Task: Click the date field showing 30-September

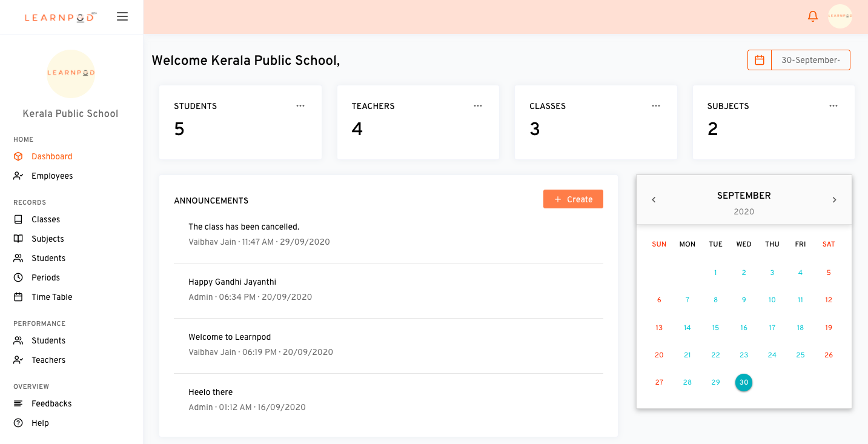Action: (810, 60)
